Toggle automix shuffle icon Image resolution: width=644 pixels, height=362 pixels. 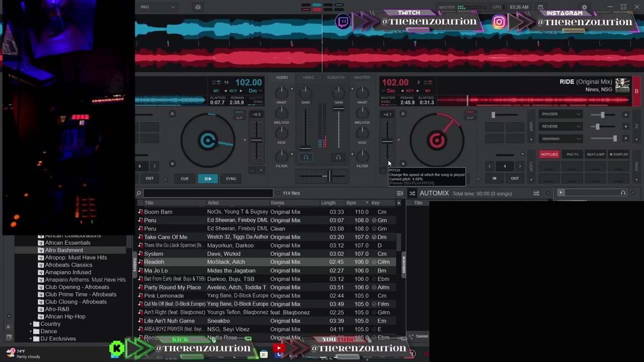pos(412,193)
